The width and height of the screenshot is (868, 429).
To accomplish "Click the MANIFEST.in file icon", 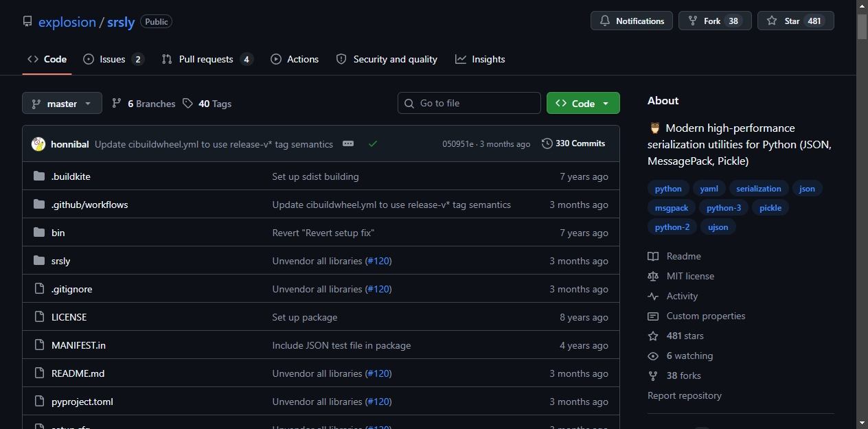I will 39,345.
